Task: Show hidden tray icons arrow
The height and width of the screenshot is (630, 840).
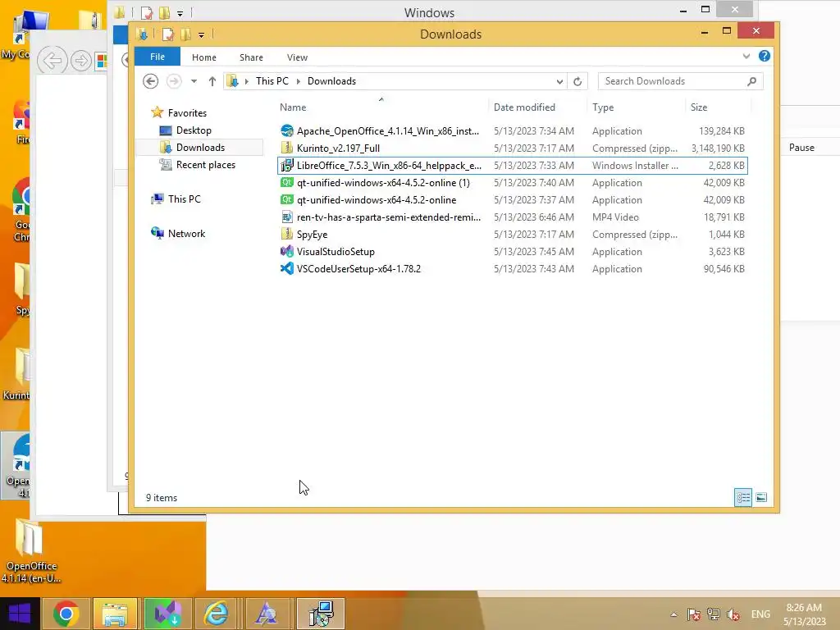Action: (x=673, y=614)
